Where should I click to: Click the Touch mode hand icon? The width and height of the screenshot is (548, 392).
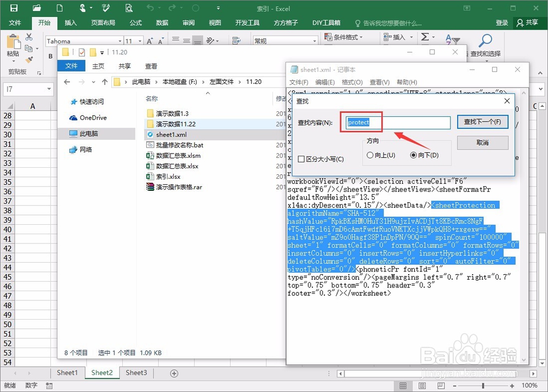point(83,8)
